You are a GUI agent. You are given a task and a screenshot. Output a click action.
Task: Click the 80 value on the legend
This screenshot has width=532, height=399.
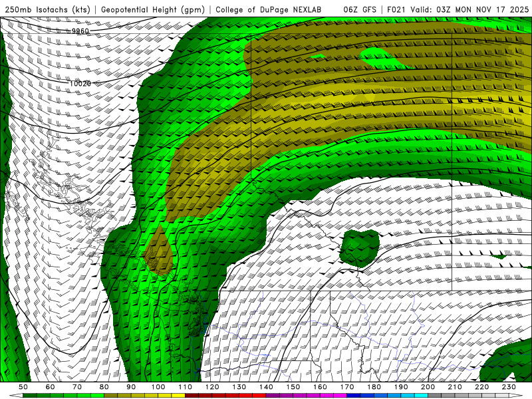pos(104,387)
